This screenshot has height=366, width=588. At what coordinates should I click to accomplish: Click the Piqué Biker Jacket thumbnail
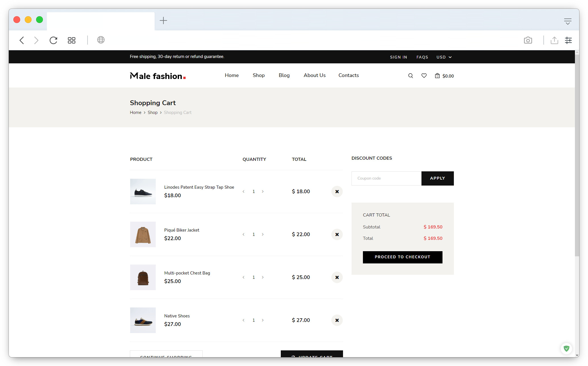(x=143, y=234)
